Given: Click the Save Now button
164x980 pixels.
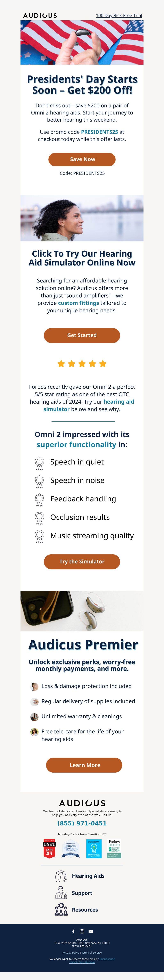Looking at the screenshot, I should click(x=82, y=159).
